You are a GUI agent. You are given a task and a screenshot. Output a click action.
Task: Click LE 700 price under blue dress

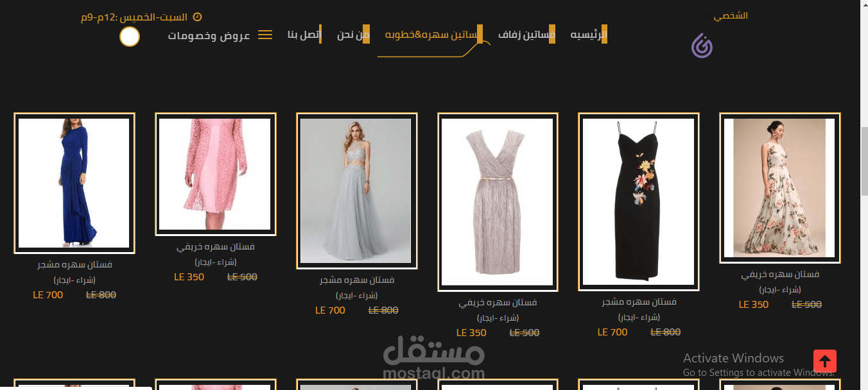48,295
